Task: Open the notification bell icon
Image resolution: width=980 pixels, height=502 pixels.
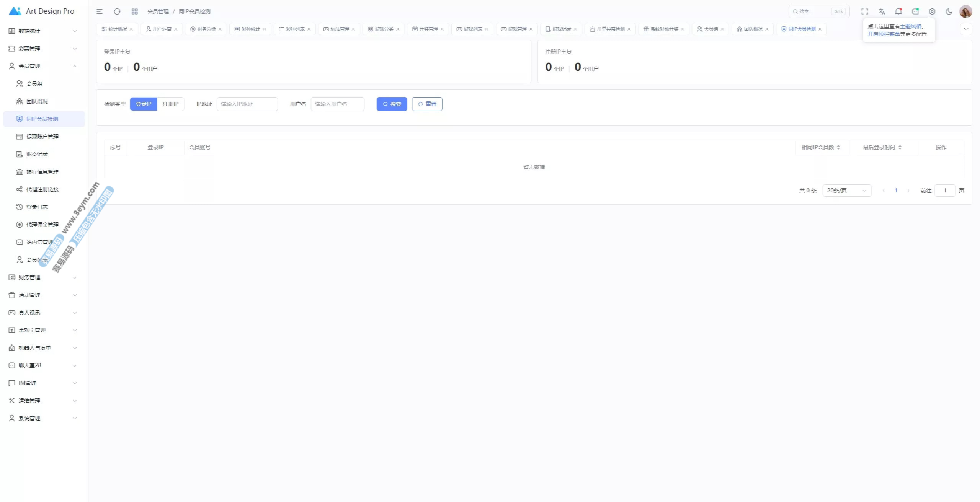Action: [898, 11]
